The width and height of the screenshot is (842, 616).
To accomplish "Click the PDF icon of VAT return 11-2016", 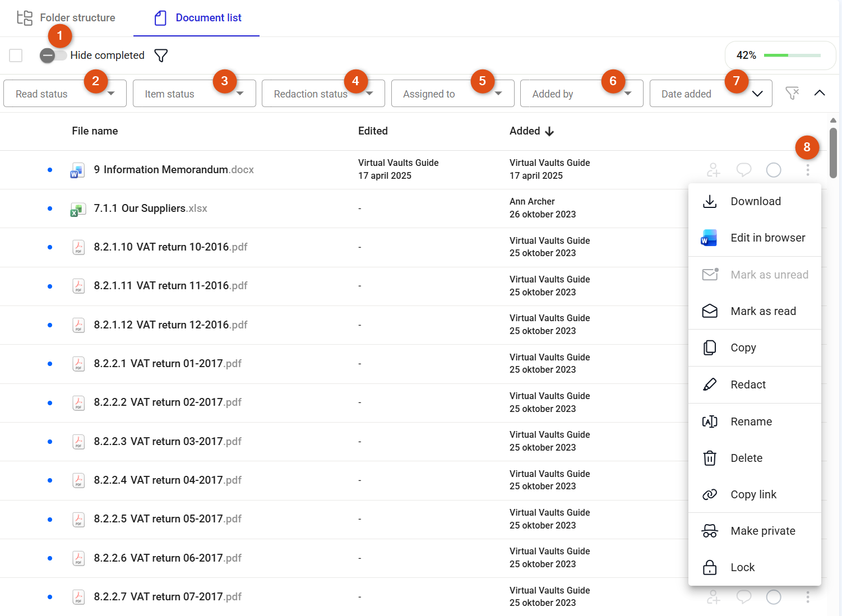I will 78,286.
